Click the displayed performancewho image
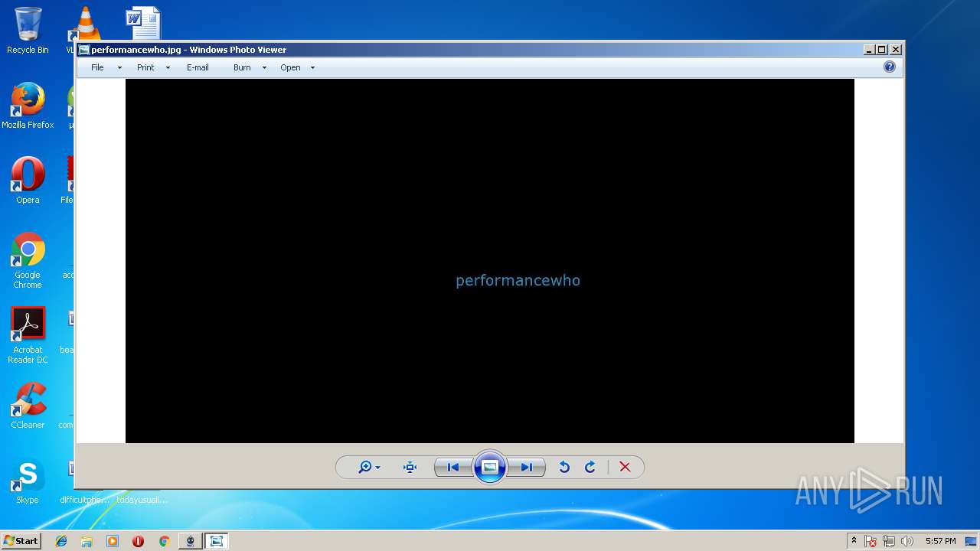The height and width of the screenshot is (551, 980). [x=490, y=261]
